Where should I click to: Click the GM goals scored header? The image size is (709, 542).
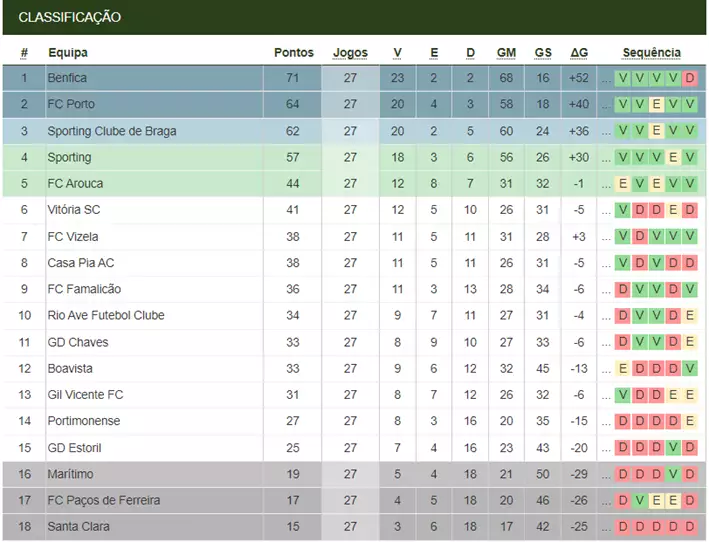pyautogui.click(x=506, y=53)
